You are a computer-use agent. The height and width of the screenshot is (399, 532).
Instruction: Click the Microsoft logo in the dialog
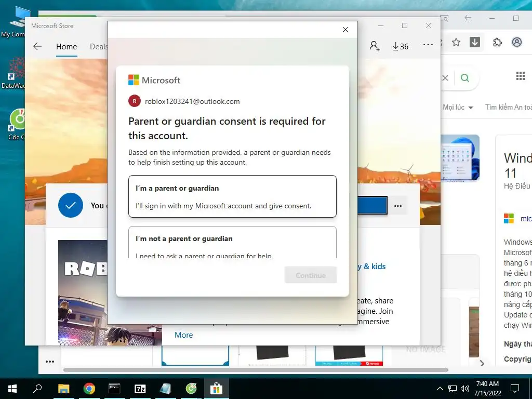(x=154, y=80)
